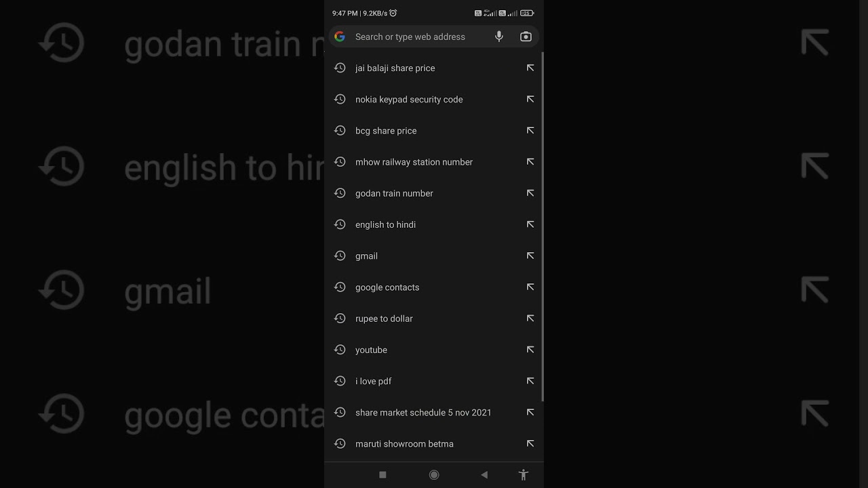
Task: Insert 'bcg share price' via its arrow icon
Action: [530, 130]
